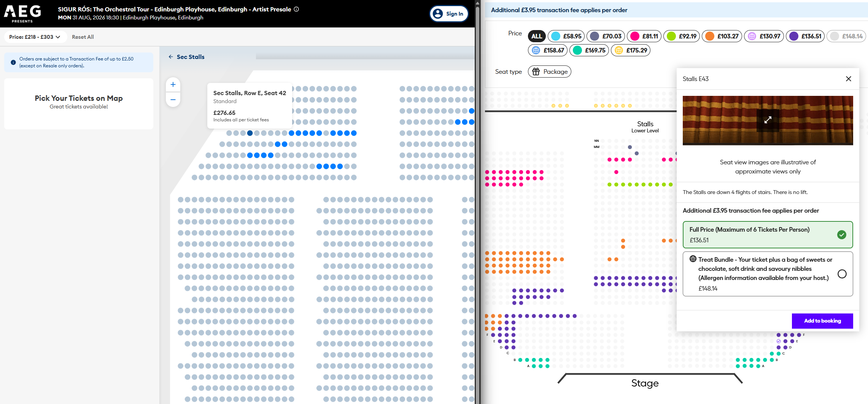Viewport: 868px width, 404px height.
Task: Go back with the Sec Stalls arrow
Action: [x=171, y=57]
